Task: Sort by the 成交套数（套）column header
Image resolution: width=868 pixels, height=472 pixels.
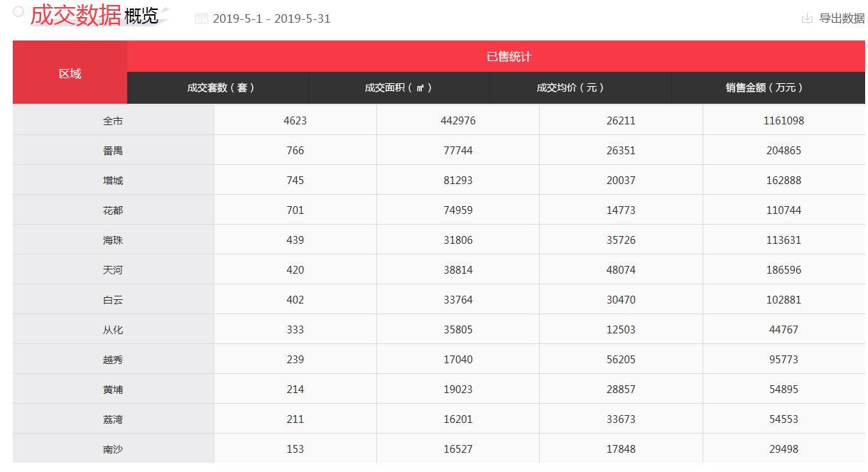Action: click(x=220, y=88)
